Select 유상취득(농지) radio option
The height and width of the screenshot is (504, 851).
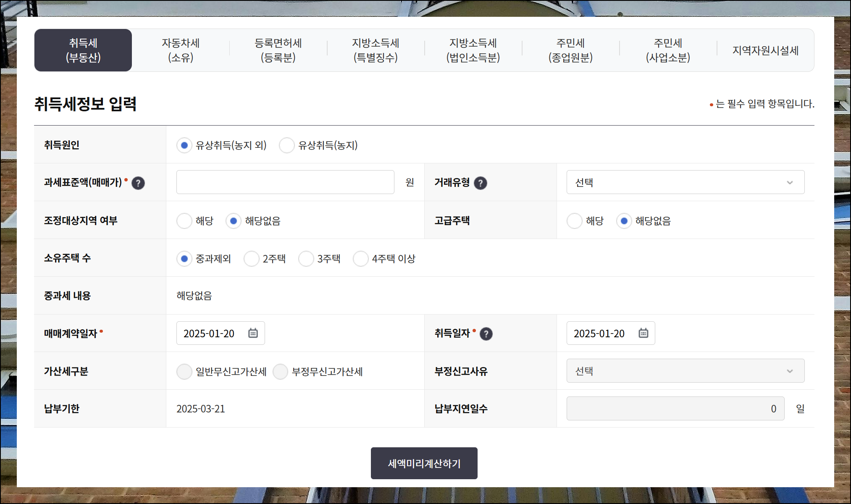point(286,145)
